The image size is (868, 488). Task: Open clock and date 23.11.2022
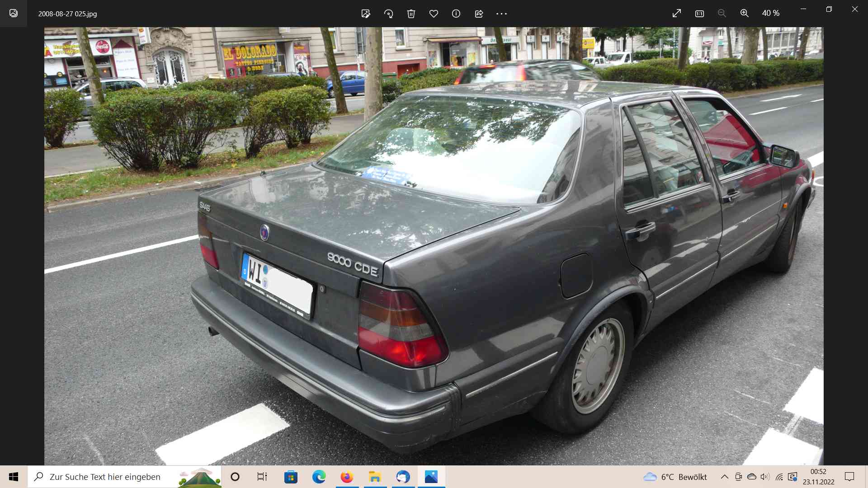[818, 477]
